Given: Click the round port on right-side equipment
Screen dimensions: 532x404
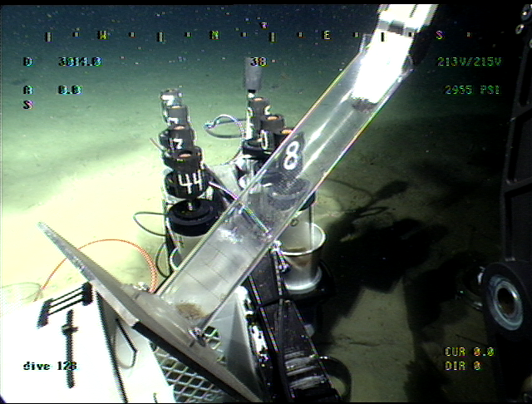Looking at the screenshot, I should pos(505,297).
